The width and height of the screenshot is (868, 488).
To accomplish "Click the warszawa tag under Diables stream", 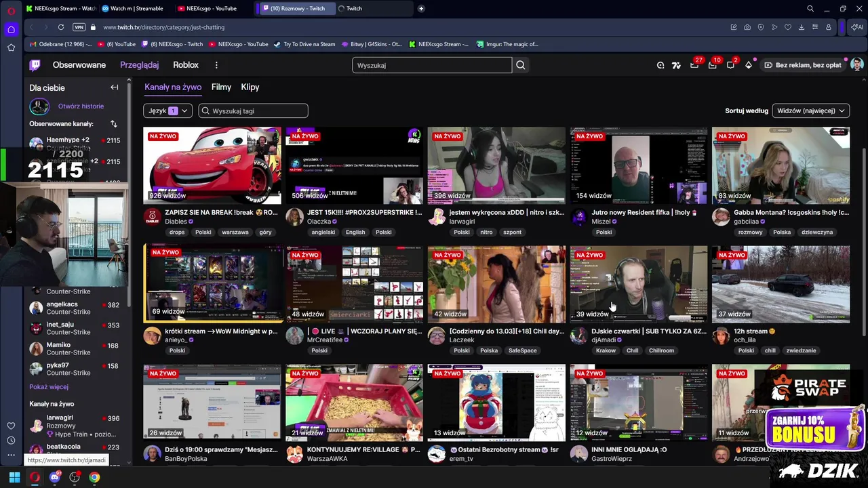I will pos(235,232).
